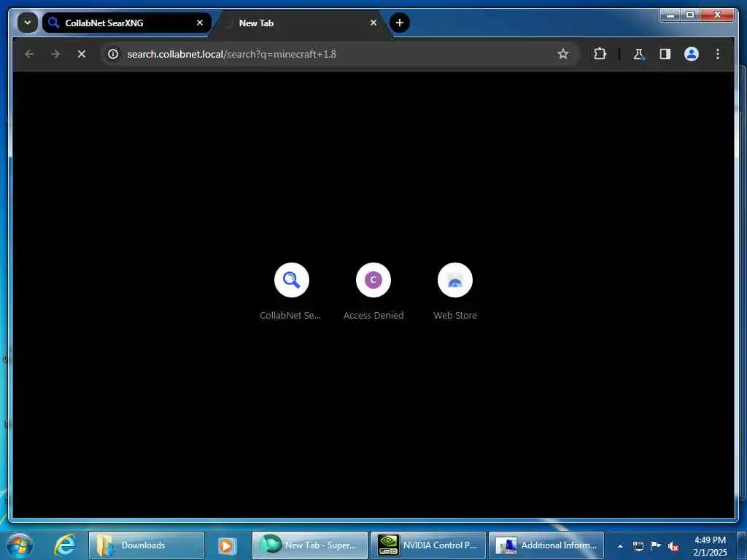Open the Downloads taskbar button
This screenshot has width=747, height=560.
coord(147,545)
